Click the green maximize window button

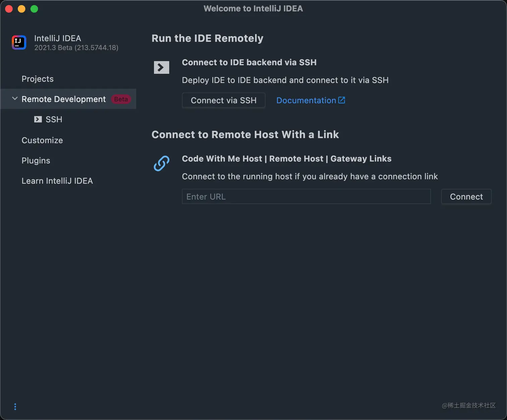tap(34, 9)
